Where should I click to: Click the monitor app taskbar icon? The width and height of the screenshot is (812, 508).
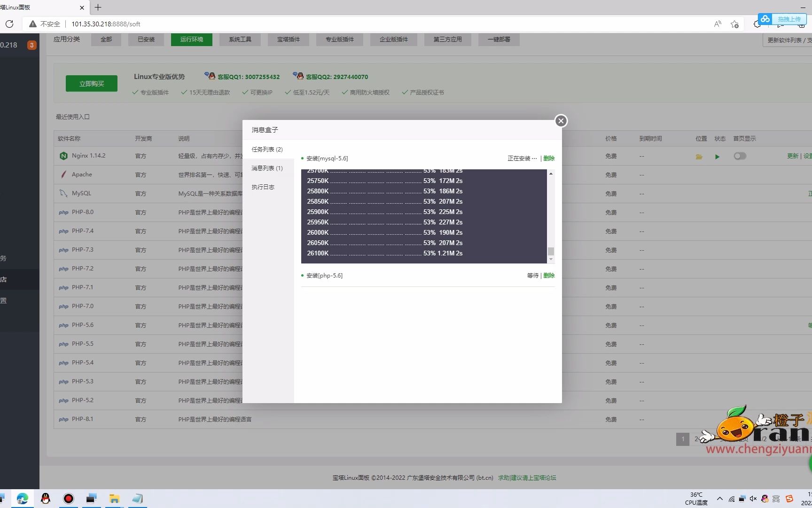[x=91, y=499]
